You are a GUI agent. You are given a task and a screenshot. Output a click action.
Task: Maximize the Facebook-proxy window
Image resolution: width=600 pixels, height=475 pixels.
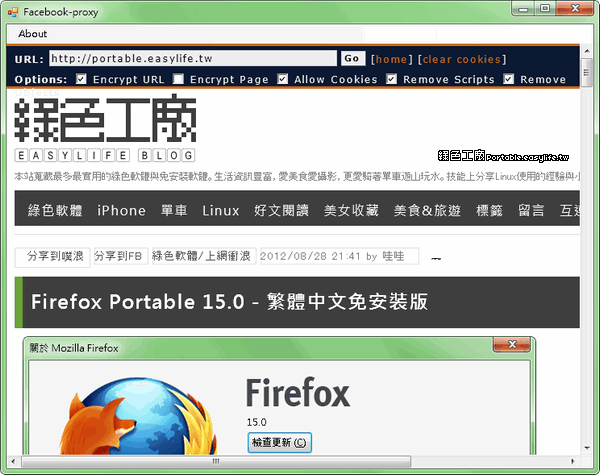[x=545, y=8]
